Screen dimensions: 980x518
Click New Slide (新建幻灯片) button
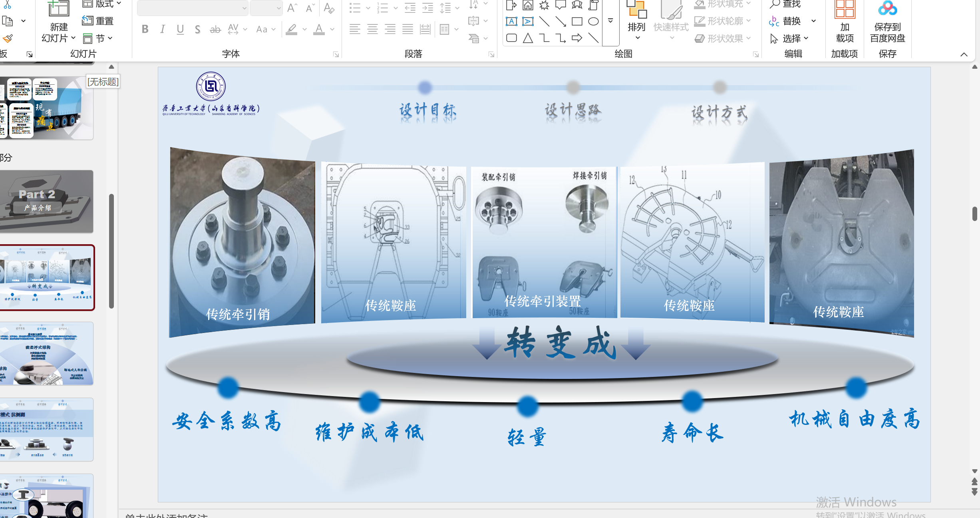(59, 22)
